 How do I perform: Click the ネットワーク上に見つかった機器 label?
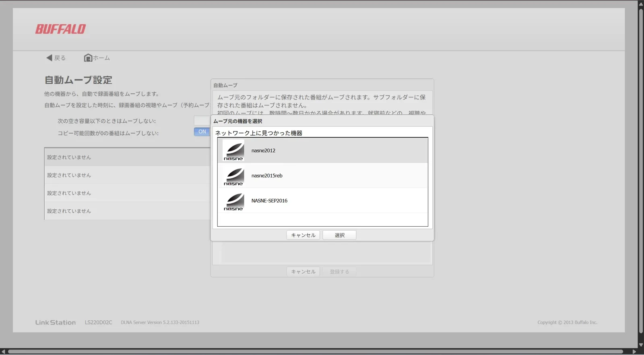pos(258,133)
